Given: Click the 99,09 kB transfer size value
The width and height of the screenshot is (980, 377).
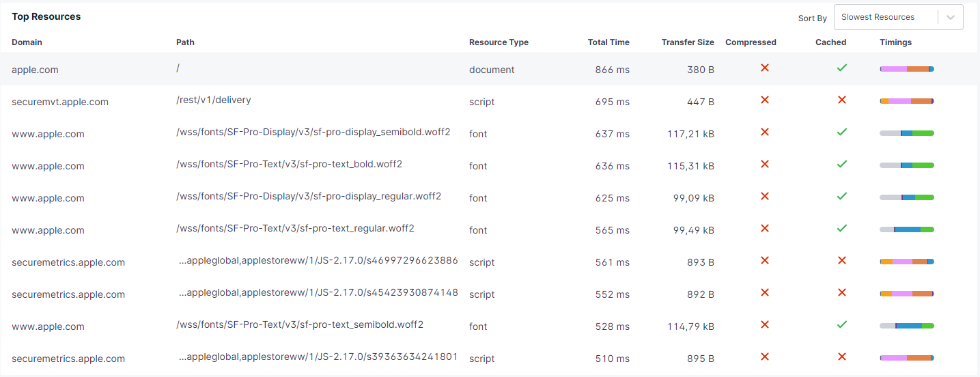Looking at the screenshot, I should pyautogui.click(x=694, y=198).
